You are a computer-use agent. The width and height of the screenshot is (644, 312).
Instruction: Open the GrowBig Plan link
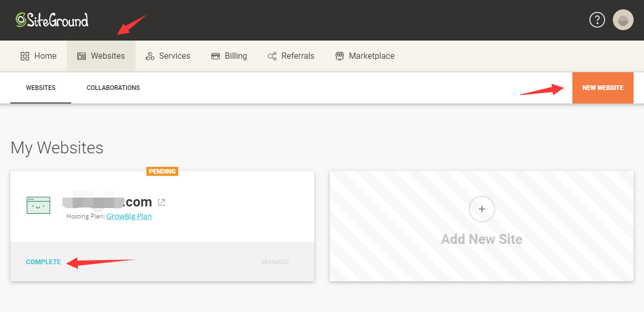(x=129, y=216)
